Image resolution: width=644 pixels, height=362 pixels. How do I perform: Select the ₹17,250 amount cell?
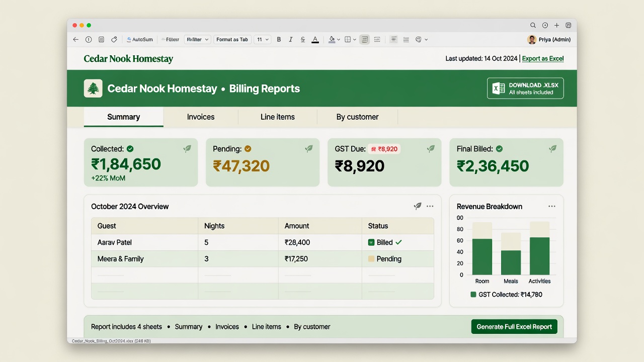[x=320, y=259]
